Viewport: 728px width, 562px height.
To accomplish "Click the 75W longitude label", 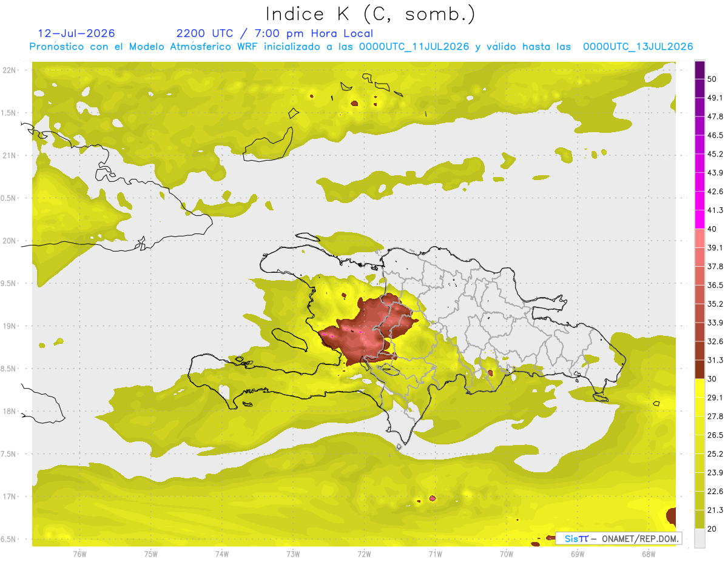I will (x=150, y=554).
